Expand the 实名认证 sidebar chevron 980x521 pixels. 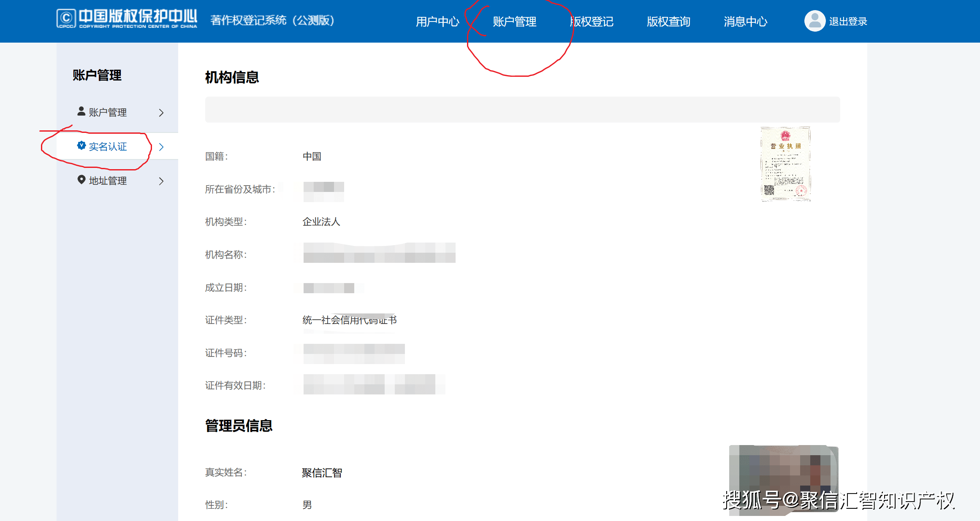click(x=161, y=147)
